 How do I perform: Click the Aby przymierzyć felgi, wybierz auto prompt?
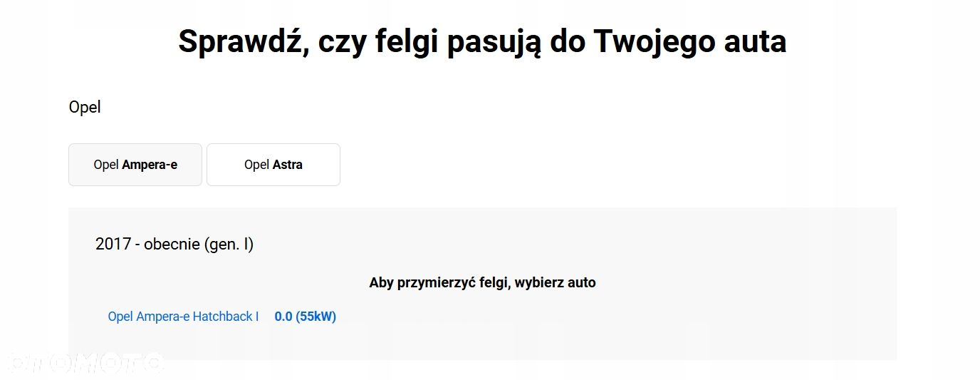(482, 282)
